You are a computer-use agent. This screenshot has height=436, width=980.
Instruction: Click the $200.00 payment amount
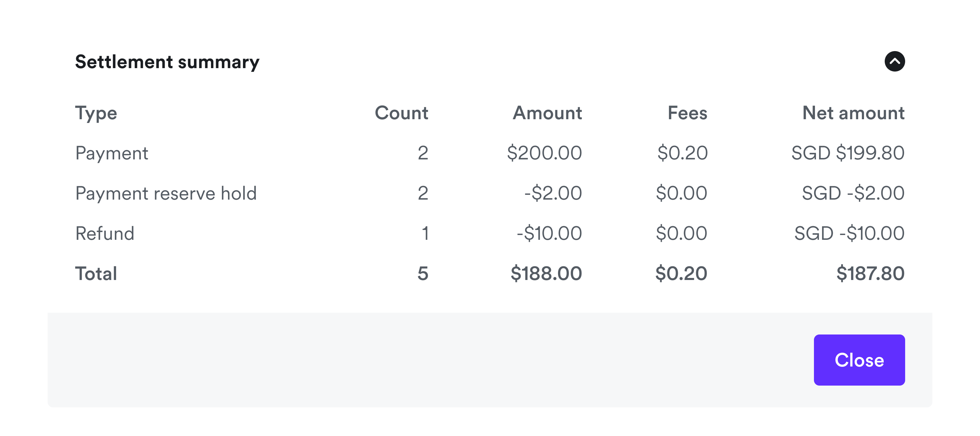[545, 153]
